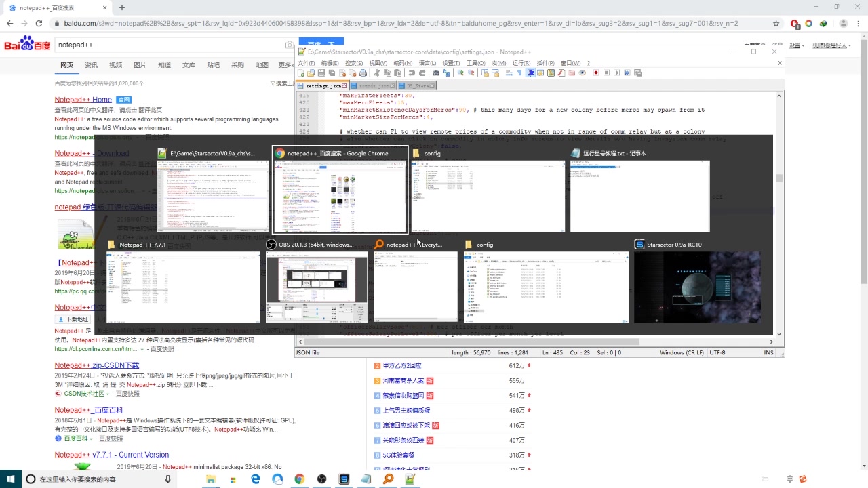868x488 pixels.
Task: Click Run Macro Multiple Times icon
Action: [x=627, y=73]
